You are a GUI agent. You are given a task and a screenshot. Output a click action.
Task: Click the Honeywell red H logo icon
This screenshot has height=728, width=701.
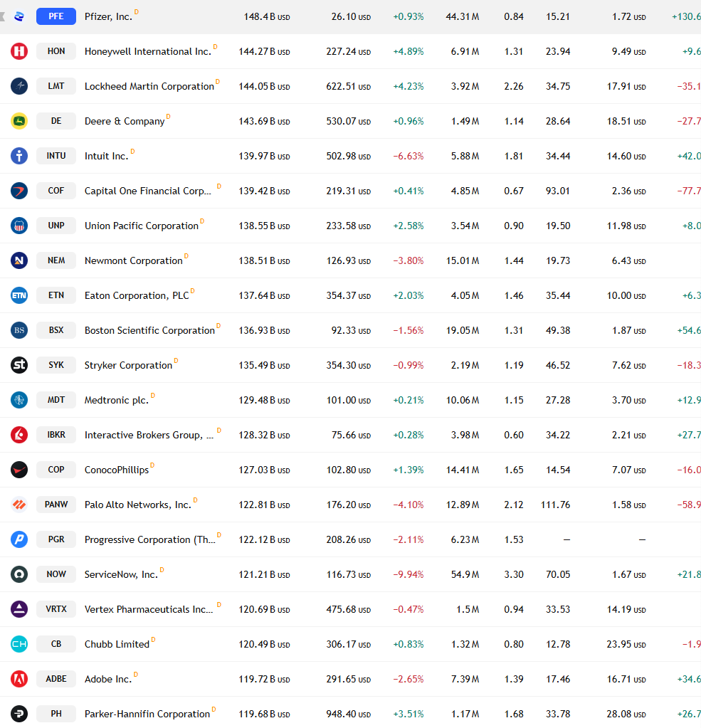pyautogui.click(x=19, y=51)
